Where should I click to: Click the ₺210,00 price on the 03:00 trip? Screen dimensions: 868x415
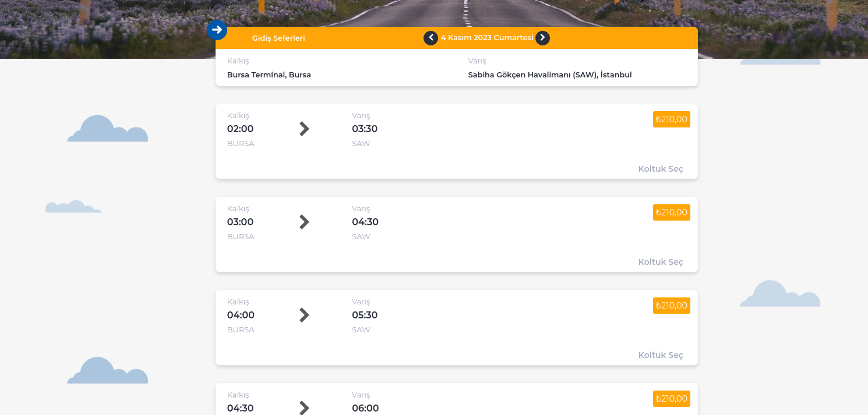pyautogui.click(x=671, y=212)
